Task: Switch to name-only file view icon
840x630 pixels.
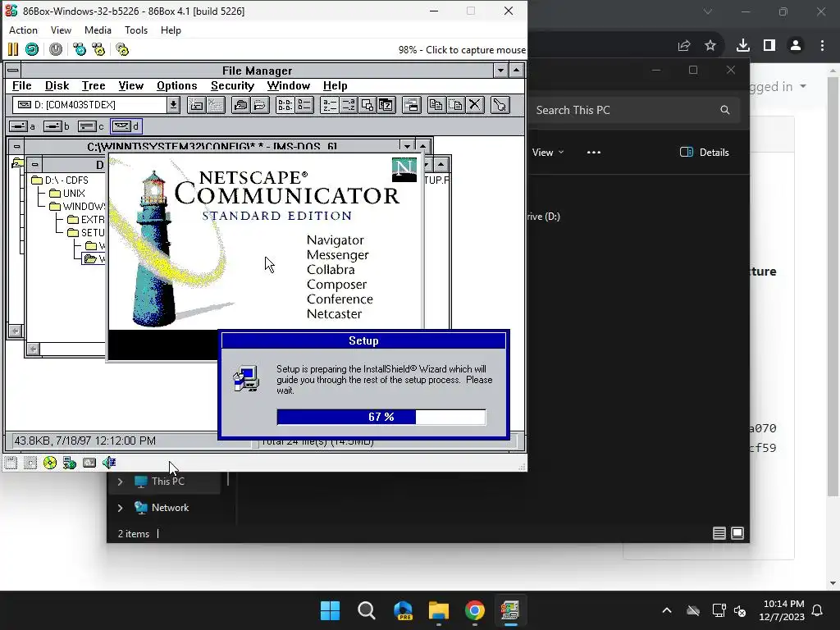Action: coord(285,105)
